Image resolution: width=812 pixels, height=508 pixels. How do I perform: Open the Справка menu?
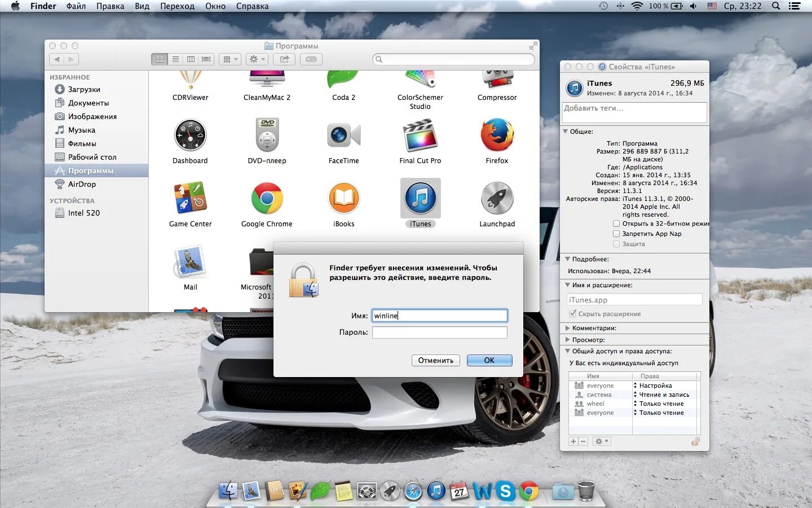click(252, 6)
